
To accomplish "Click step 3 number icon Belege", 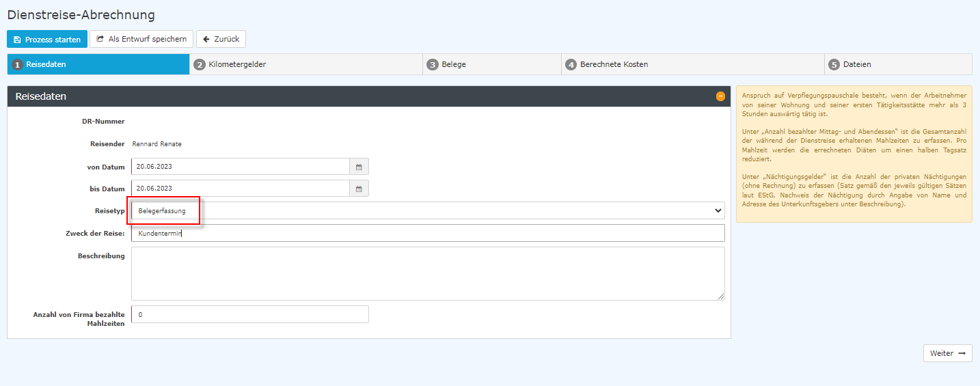I will (433, 64).
